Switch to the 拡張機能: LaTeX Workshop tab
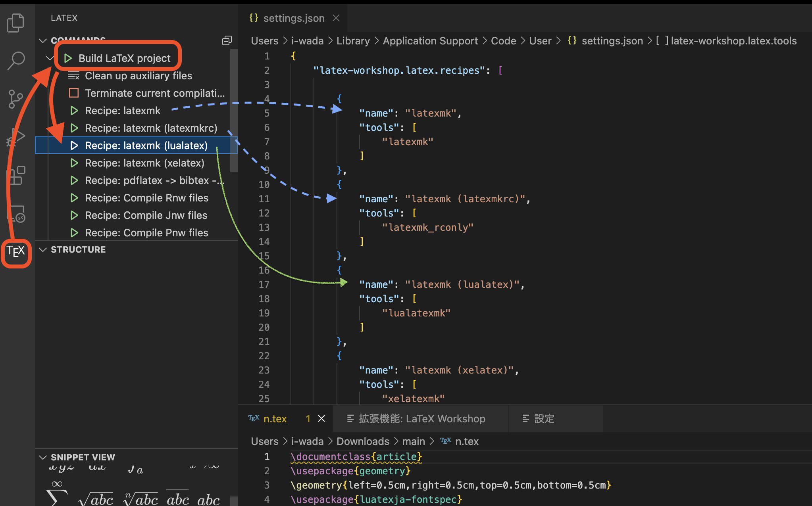812x506 pixels. pos(421,419)
